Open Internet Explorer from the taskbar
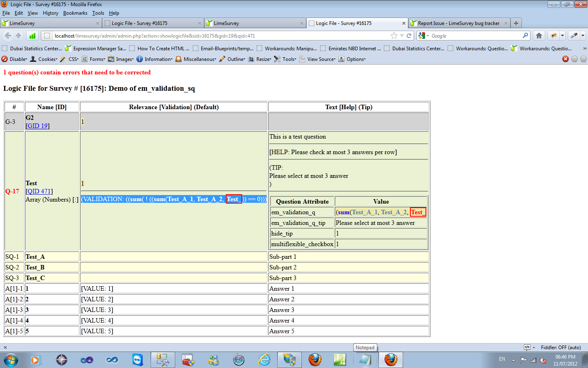The height and width of the screenshot is (368, 588). point(264,360)
